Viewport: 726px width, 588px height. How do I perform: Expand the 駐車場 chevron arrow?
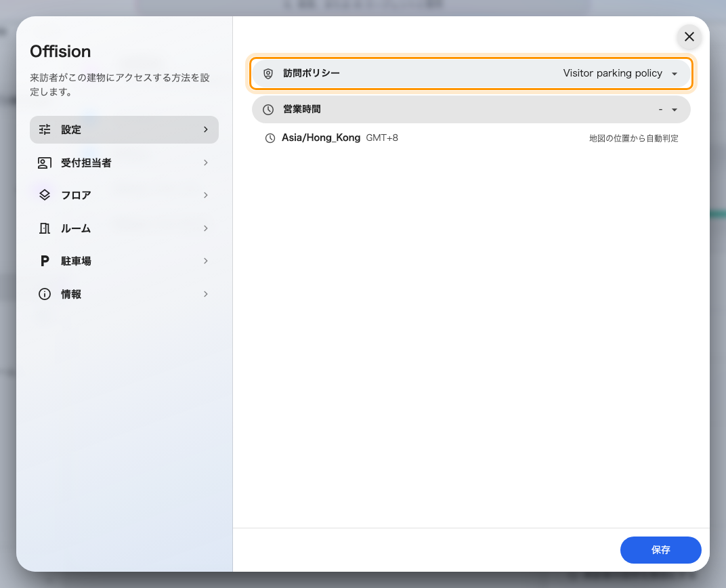pos(206,261)
